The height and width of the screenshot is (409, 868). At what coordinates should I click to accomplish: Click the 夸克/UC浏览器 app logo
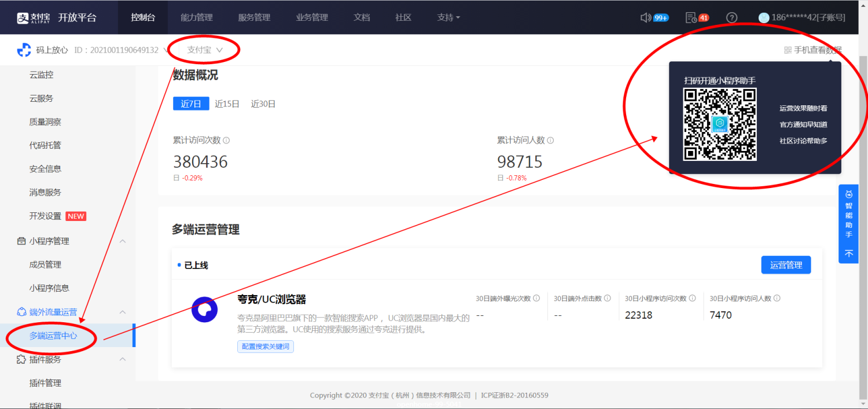(x=204, y=309)
